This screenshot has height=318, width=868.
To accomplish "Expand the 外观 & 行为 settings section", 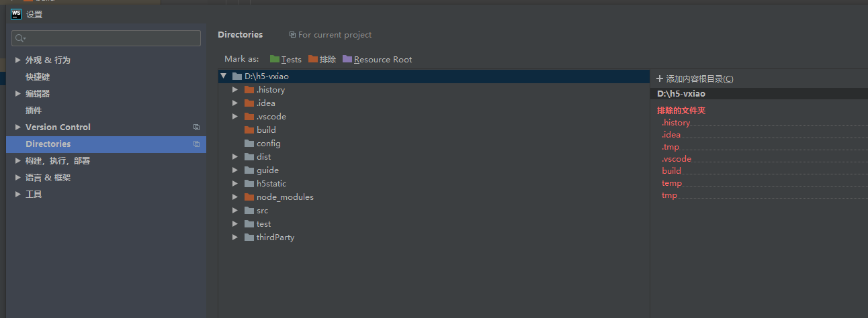I will [19, 60].
